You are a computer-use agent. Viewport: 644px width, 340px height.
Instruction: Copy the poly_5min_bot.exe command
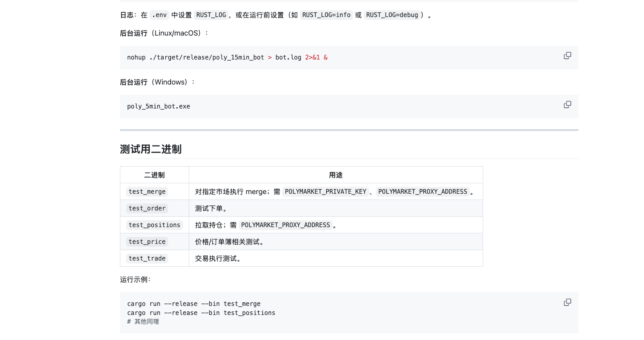coord(567,105)
